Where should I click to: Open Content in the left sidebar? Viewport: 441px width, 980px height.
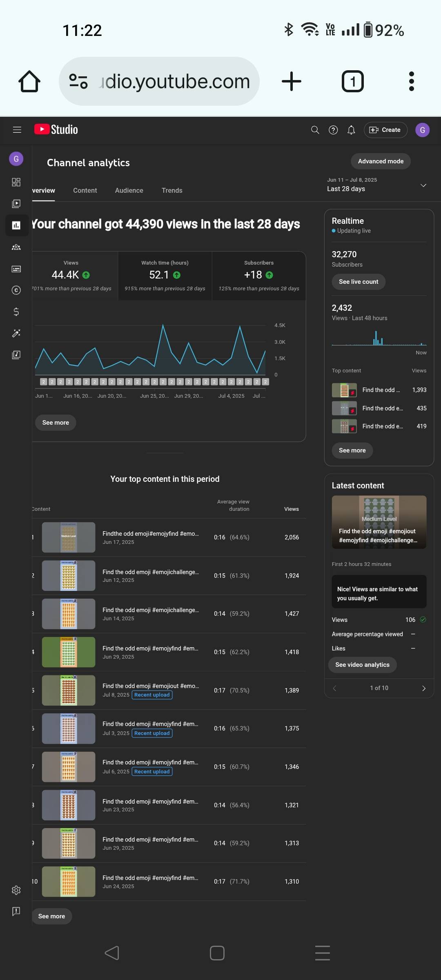pyautogui.click(x=16, y=203)
